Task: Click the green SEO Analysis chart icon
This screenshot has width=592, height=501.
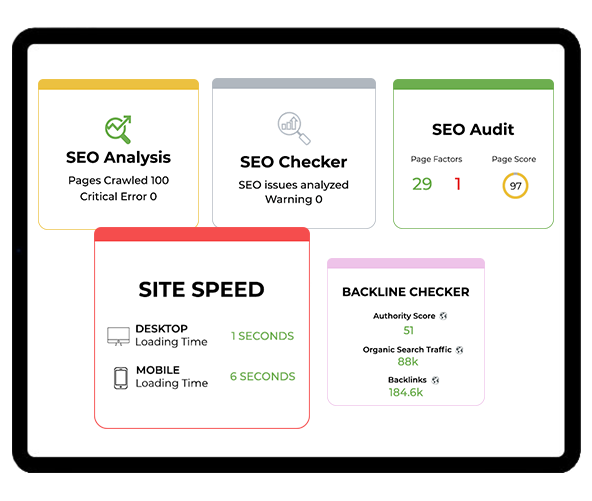Action: click(118, 129)
